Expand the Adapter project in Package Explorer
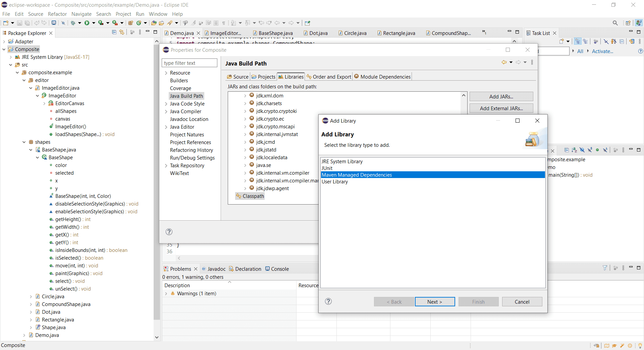Image resolution: width=644 pixels, height=350 pixels. 4,42
